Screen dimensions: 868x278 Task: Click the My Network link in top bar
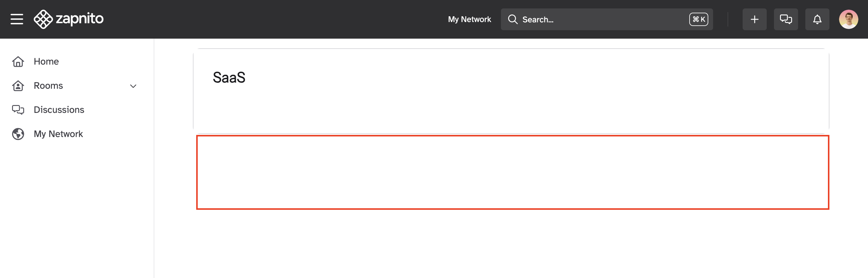(x=469, y=19)
